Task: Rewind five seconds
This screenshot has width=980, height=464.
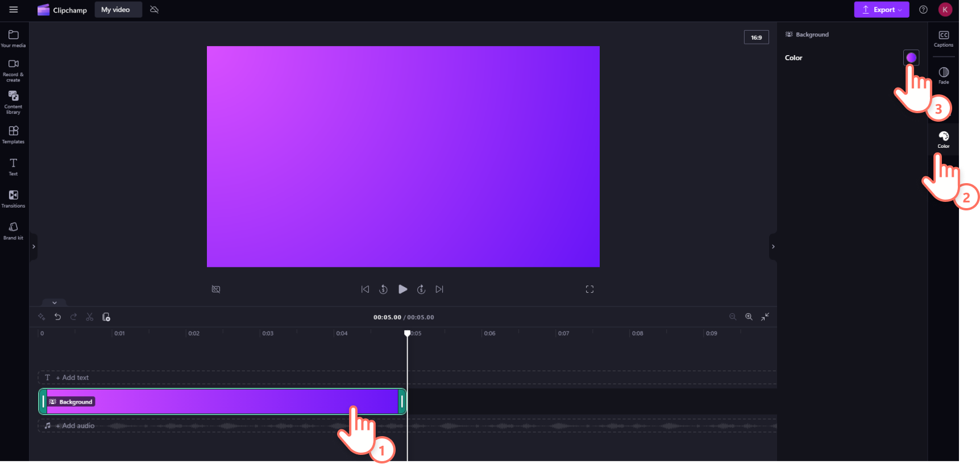Action: coord(384,289)
